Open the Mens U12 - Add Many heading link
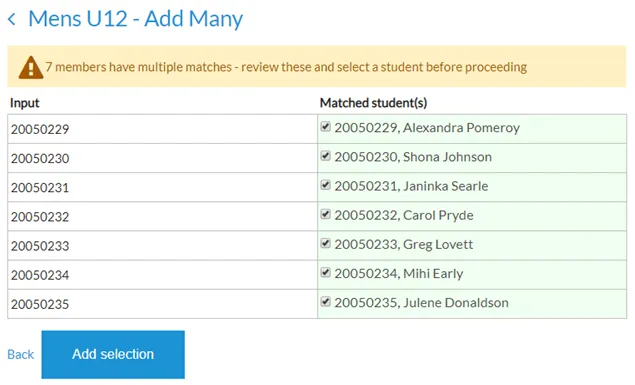The width and height of the screenshot is (635, 385). coord(135,19)
